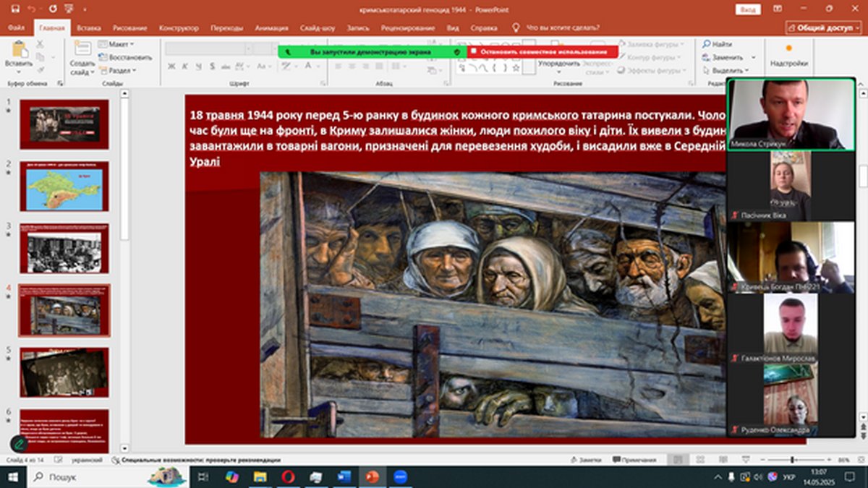868x488 pixels.
Task: Select slide 2 thumbnail with Crimea map
Action: [x=64, y=186]
